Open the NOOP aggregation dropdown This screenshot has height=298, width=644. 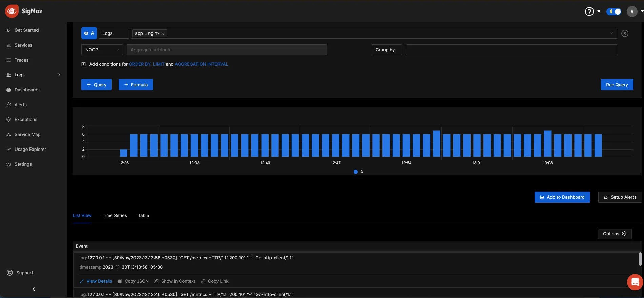pyautogui.click(x=102, y=50)
